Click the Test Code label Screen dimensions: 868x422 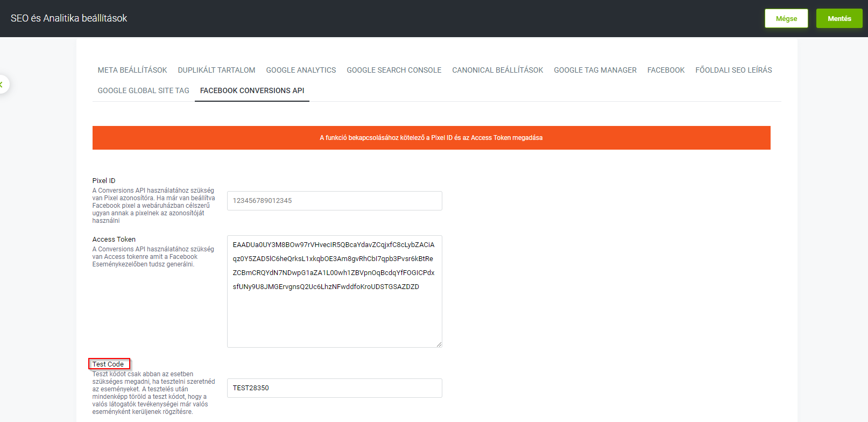click(x=108, y=364)
